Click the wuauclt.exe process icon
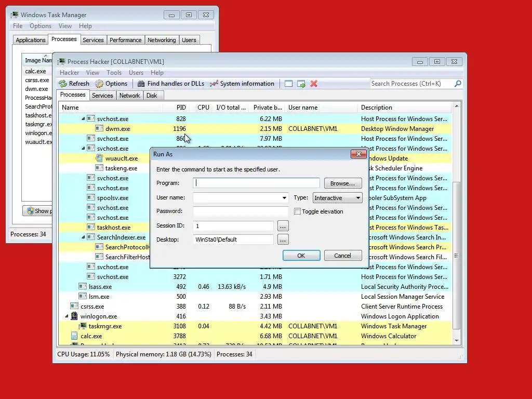This screenshot has height=399, width=532. (x=99, y=158)
